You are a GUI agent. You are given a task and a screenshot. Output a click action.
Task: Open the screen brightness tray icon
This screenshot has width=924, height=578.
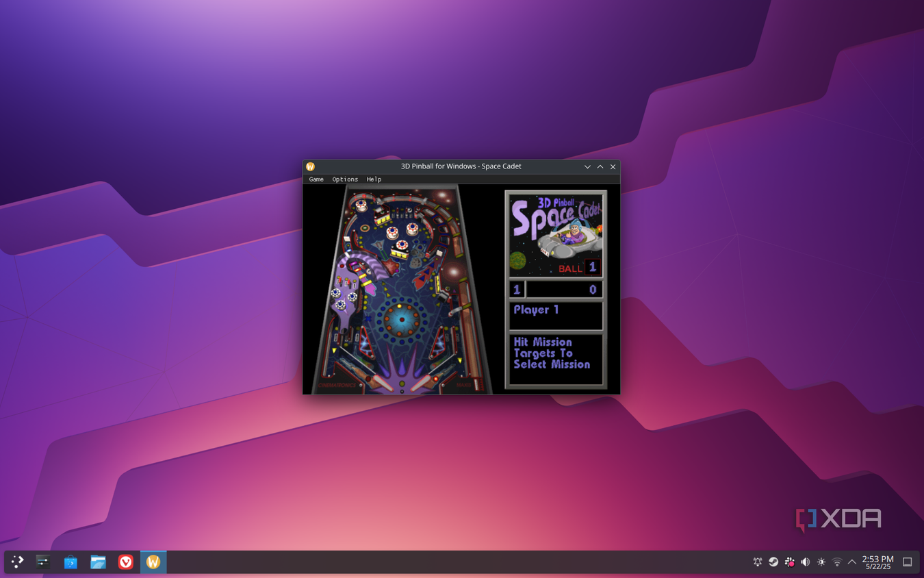(x=821, y=562)
